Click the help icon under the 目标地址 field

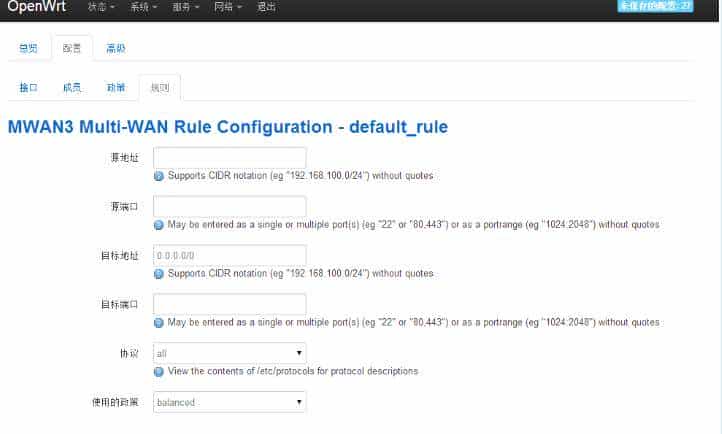159,274
